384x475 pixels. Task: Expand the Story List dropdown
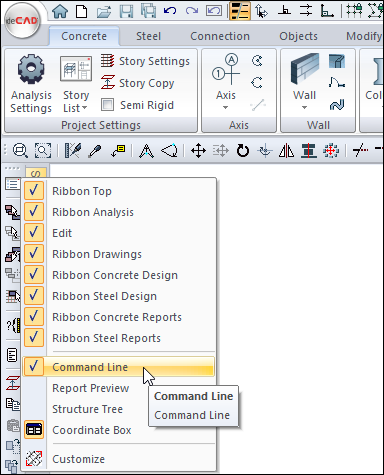84,108
